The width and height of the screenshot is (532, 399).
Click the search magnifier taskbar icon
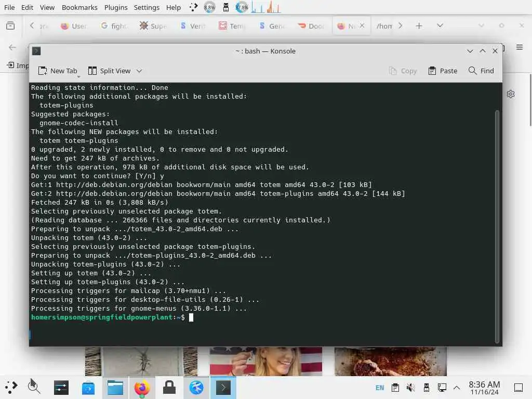(x=34, y=387)
